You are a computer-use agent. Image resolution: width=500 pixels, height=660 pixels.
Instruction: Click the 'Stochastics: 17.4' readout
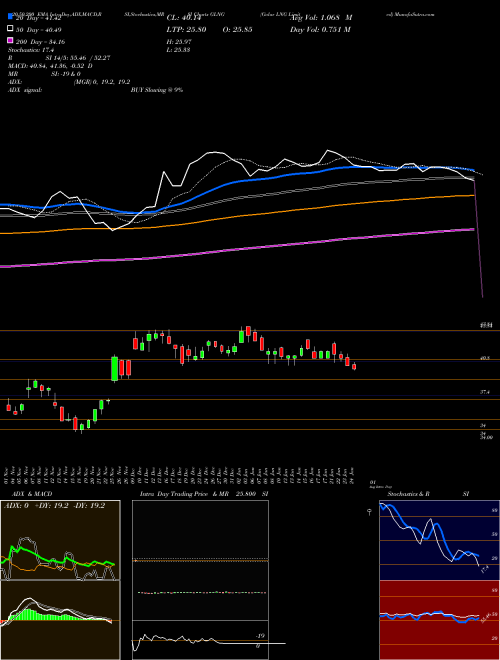[x=29, y=50]
